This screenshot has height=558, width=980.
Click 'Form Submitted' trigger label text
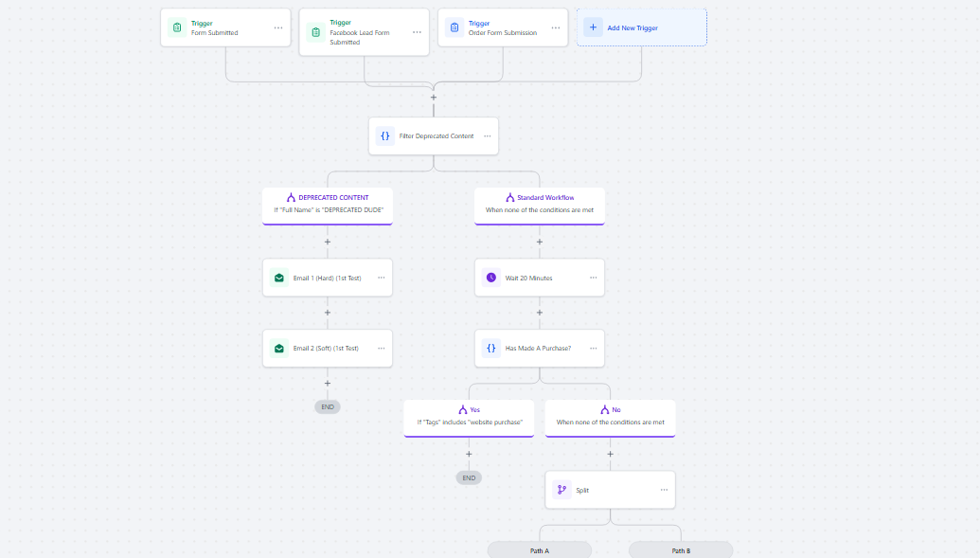pyautogui.click(x=214, y=33)
